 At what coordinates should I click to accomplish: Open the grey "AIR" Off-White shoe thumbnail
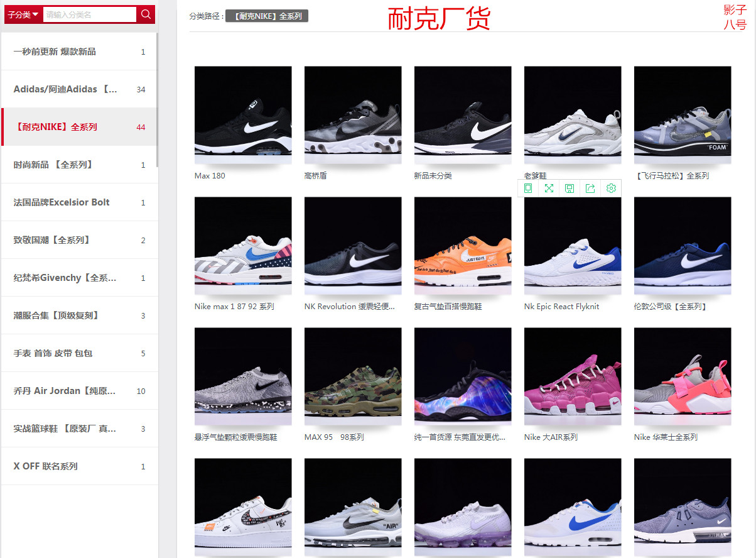click(x=353, y=507)
